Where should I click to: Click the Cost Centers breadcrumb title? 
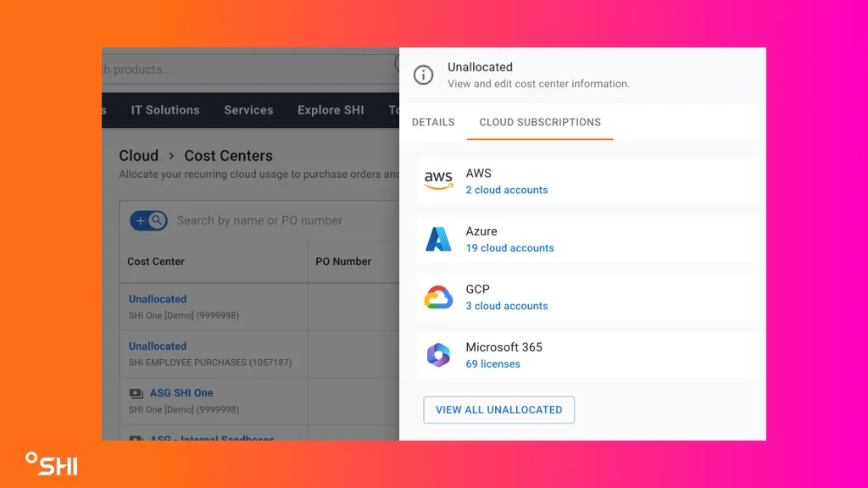(x=228, y=156)
